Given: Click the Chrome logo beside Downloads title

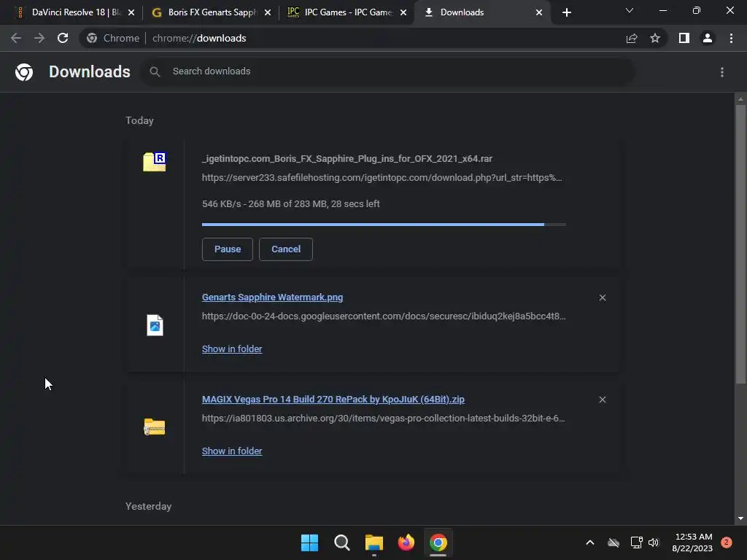Looking at the screenshot, I should point(24,72).
